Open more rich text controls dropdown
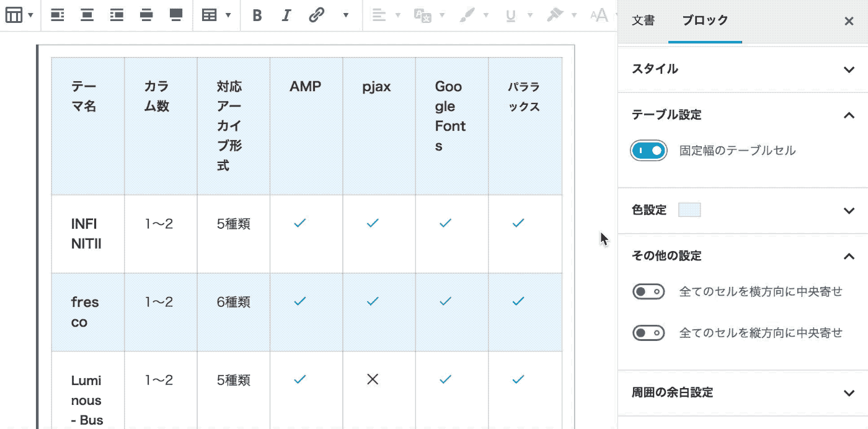The image size is (868, 429). 346,15
